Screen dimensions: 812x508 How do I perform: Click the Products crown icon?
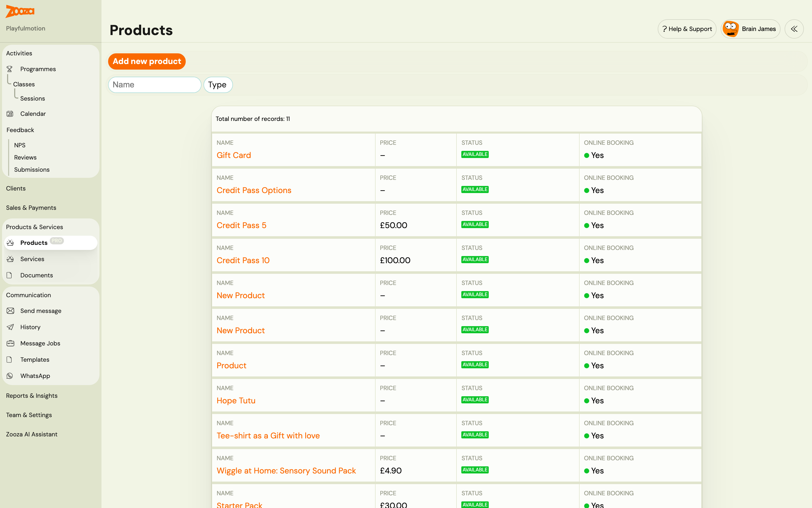click(10, 243)
